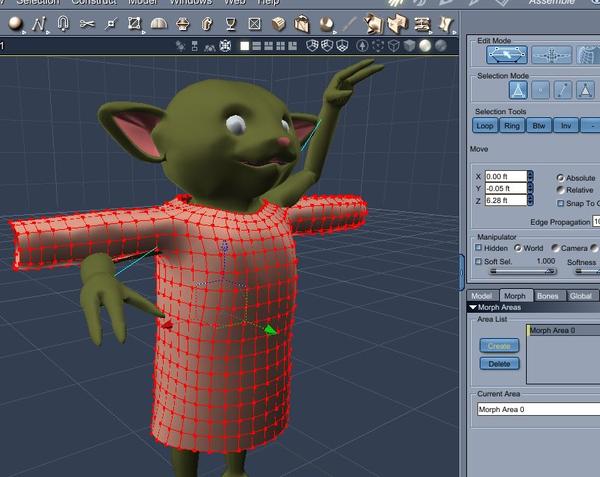Switch to single-pane viewport layout
600x477 pixels.
click(x=245, y=46)
